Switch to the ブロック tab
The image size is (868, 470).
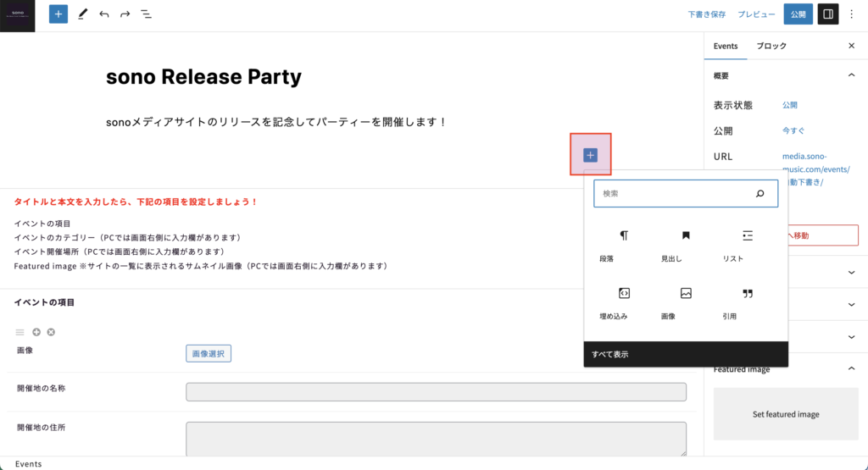click(771, 46)
